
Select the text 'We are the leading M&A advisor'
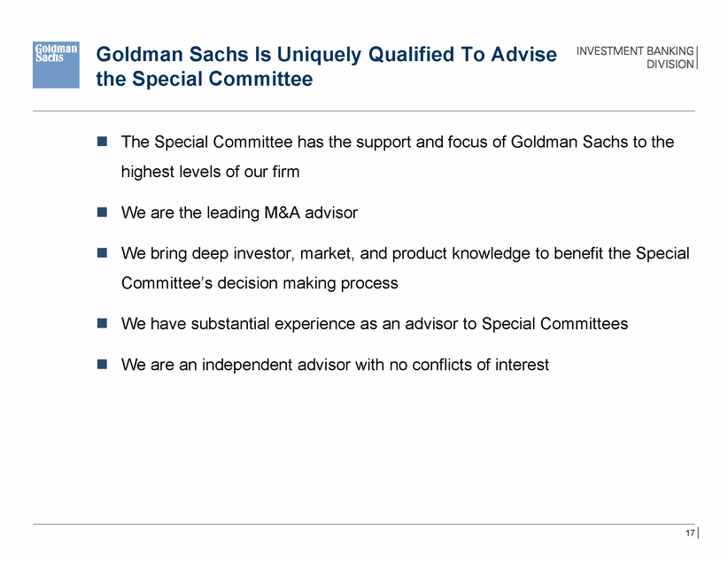[240, 212]
